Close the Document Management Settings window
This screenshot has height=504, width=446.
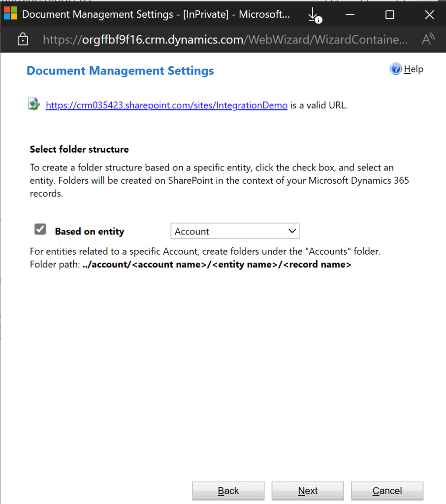(x=429, y=15)
